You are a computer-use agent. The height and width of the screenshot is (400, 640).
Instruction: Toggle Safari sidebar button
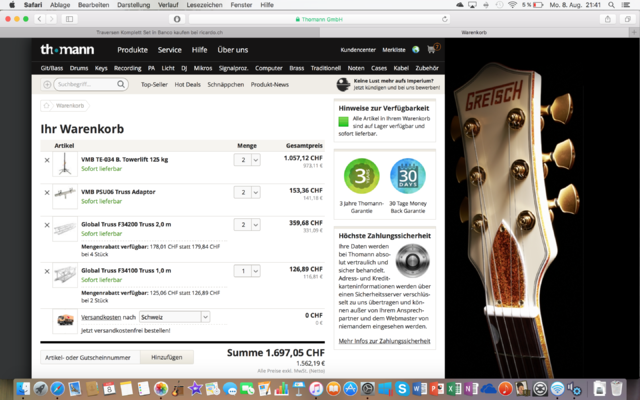click(69, 19)
